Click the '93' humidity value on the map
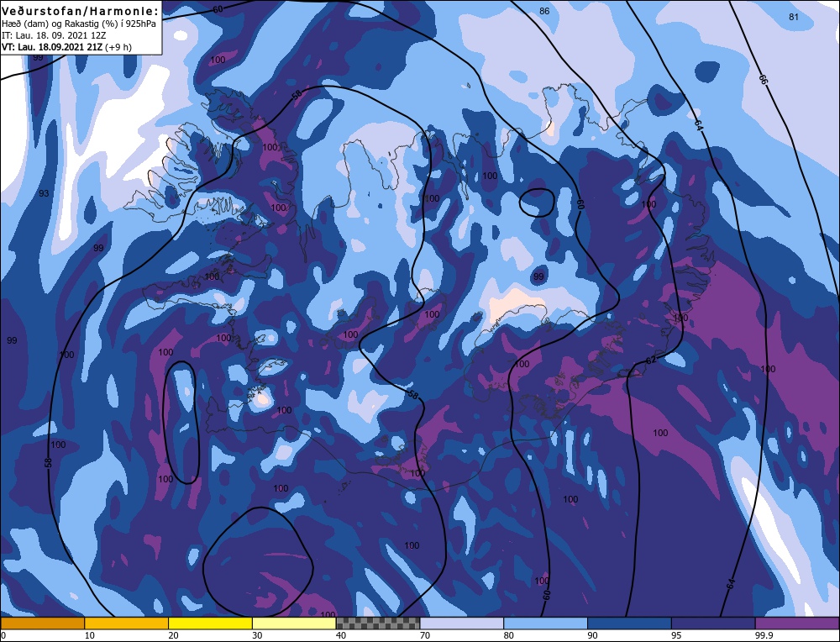 [x=44, y=193]
